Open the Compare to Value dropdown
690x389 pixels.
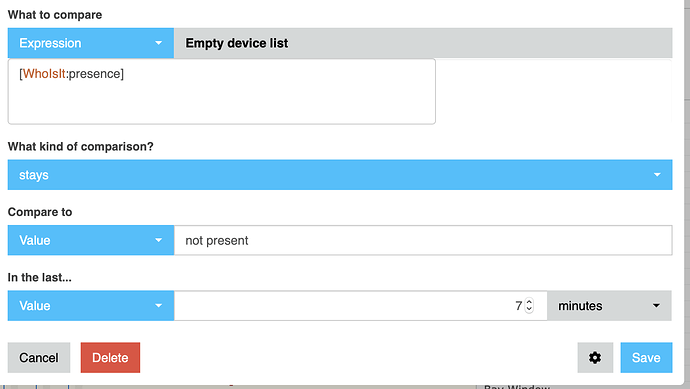(91, 240)
